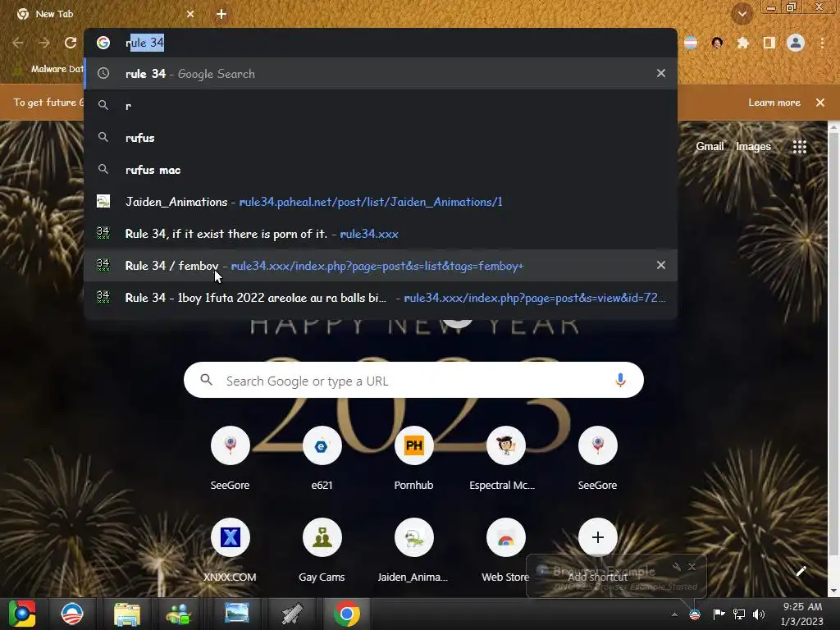Go forward with the forward arrow
This screenshot has height=630, width=840.
[44, 43]
